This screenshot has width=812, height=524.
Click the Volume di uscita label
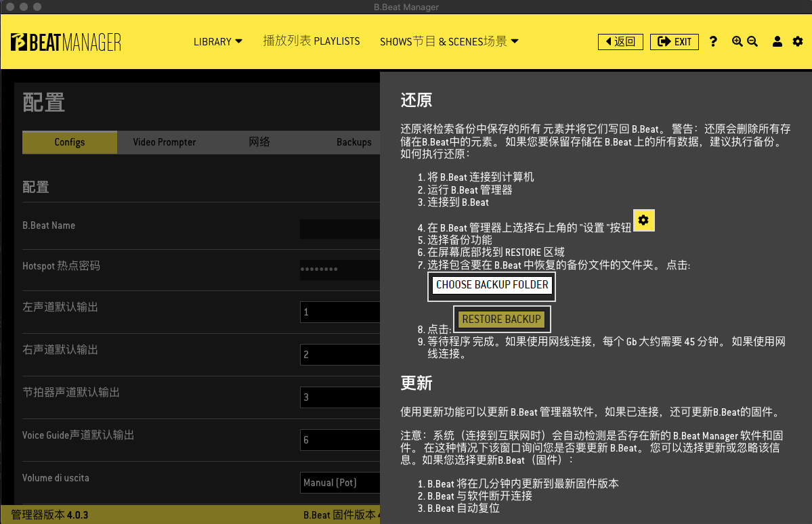(56, 478)
